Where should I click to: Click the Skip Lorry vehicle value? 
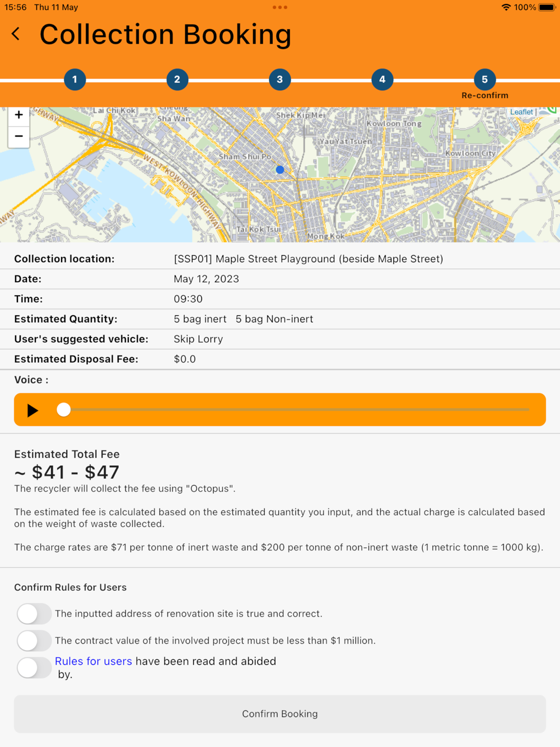click(198, 339)
